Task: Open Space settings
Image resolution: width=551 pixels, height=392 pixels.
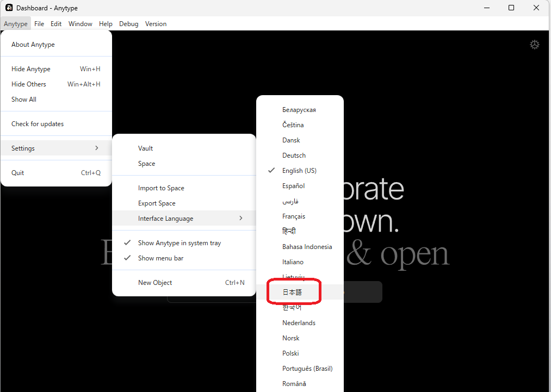Action: coord(184,164)
